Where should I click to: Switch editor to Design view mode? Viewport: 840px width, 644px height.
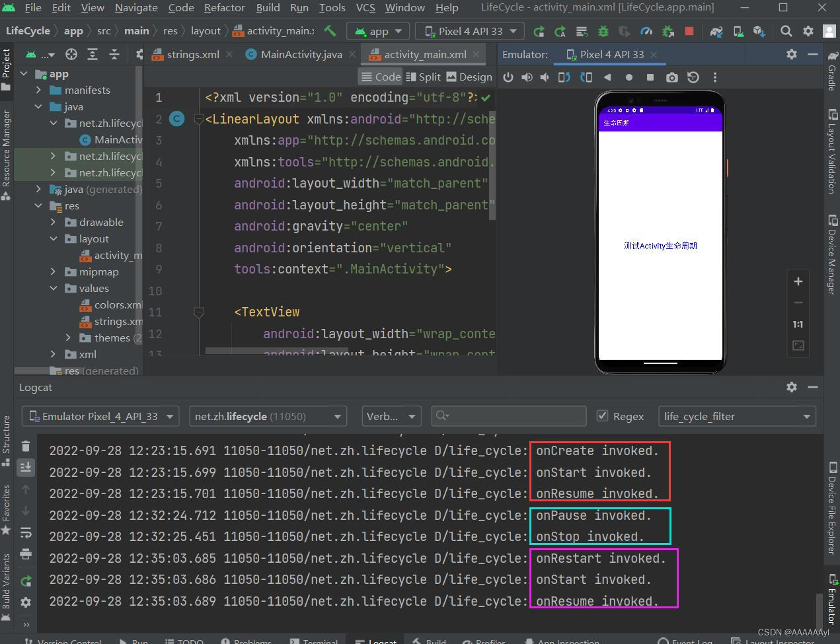pyautogui.click(x=469, y=77)
